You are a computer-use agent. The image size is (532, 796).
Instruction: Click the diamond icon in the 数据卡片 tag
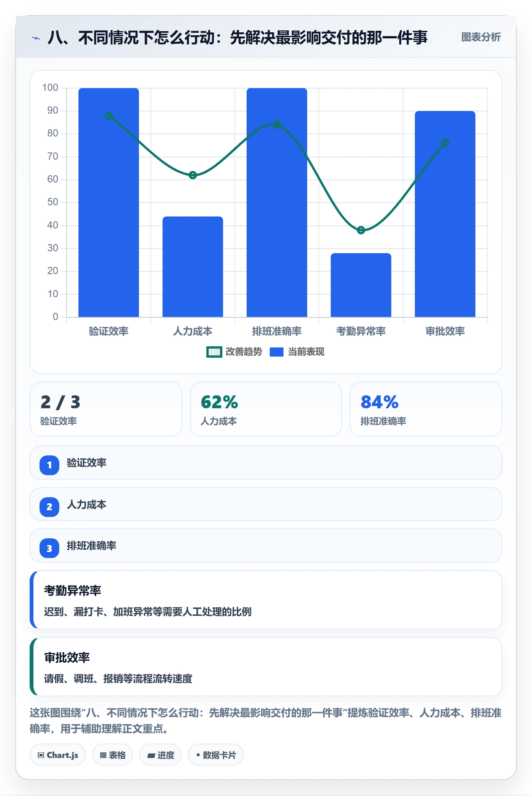[198, 755]
